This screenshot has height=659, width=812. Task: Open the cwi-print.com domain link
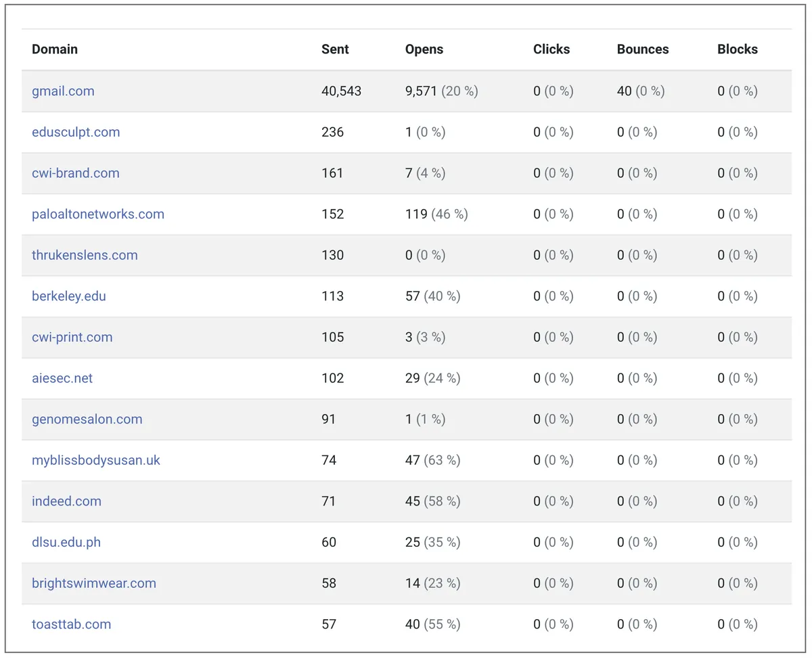72,337
